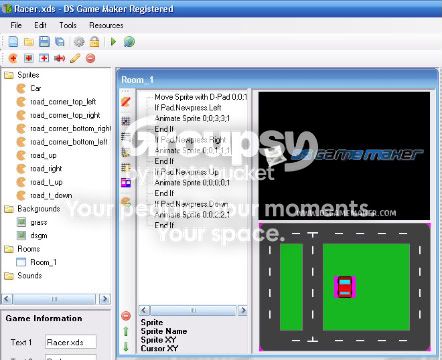
Task: Collapse the Backgrounds folder
Action: coord(9,209)
